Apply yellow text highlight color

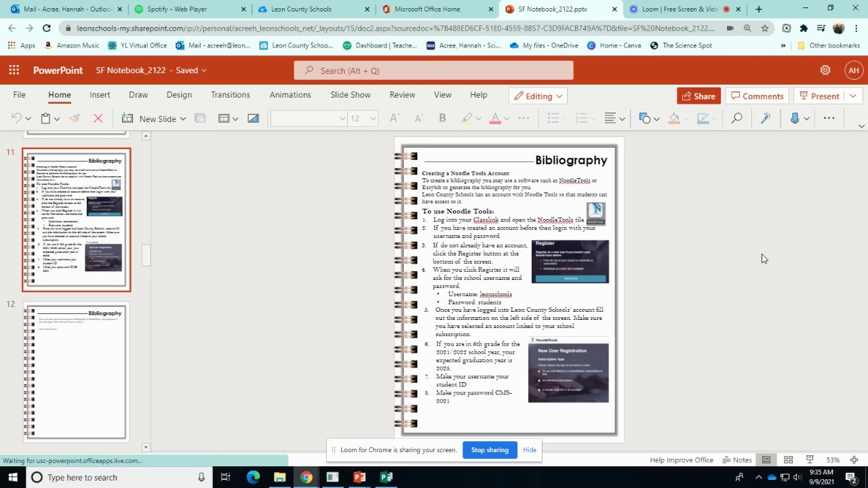[x=466, y=119]
